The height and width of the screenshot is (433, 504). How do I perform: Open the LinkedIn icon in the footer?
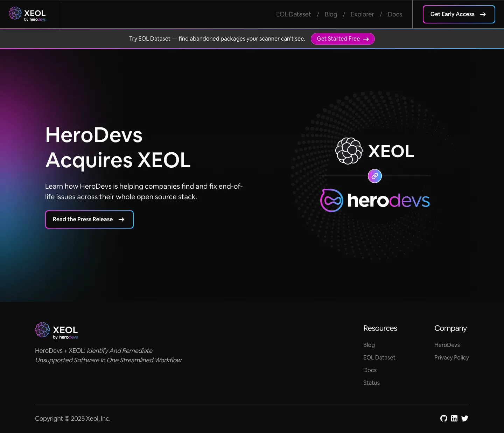(x=454, y=418)
